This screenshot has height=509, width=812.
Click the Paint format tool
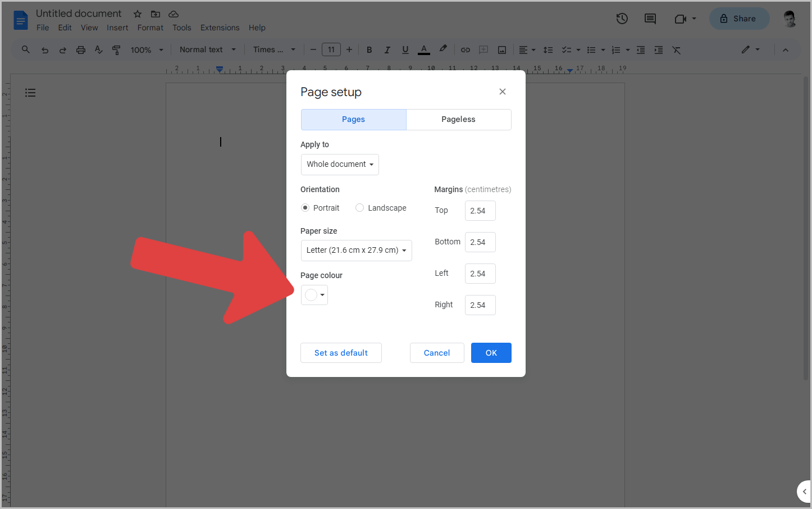[x=116, y=49]
